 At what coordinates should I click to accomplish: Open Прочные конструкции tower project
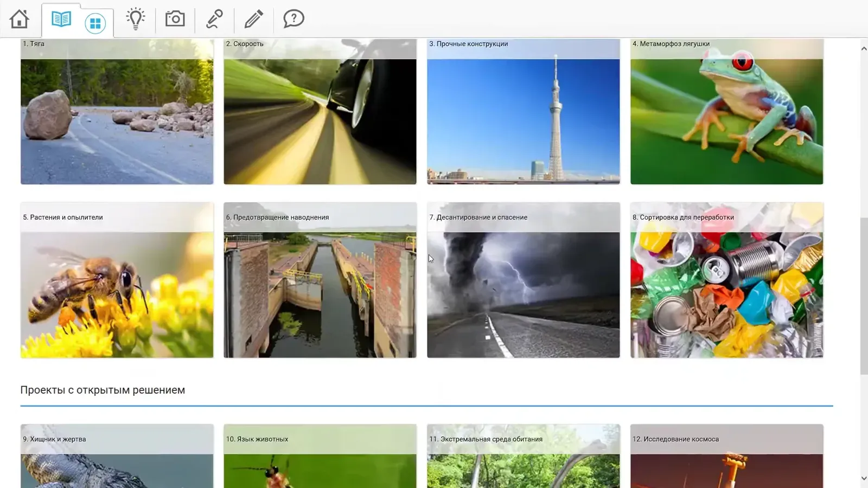click(524, 112)
